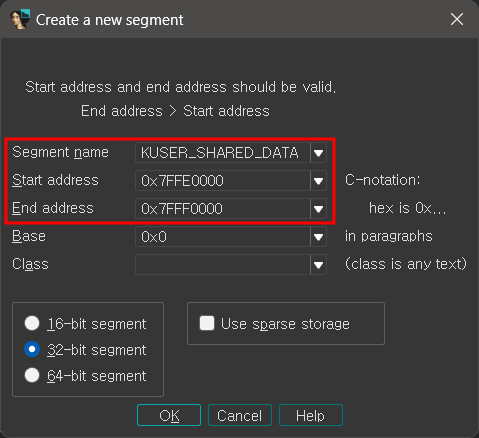Viewport: 479px width, 438px height.
Task: Open Help for segment creation
Action: point(311,415)
